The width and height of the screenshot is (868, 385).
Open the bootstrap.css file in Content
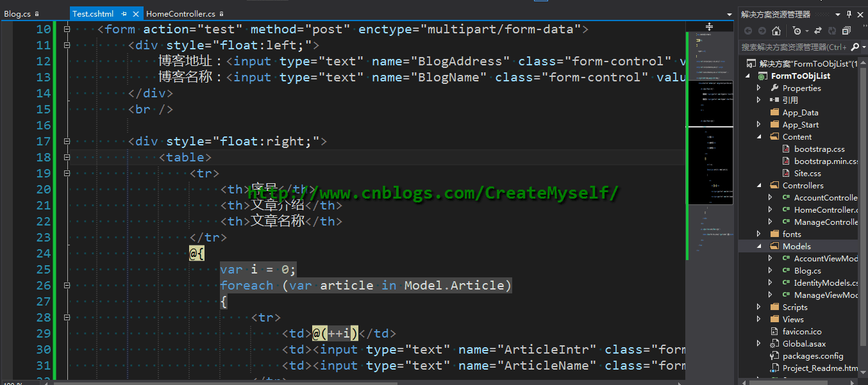819,149
